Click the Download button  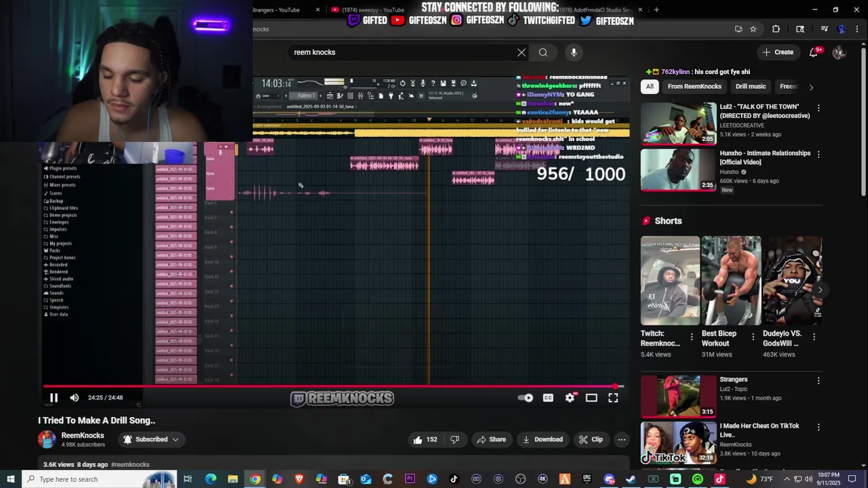click(x=542, y=439)
